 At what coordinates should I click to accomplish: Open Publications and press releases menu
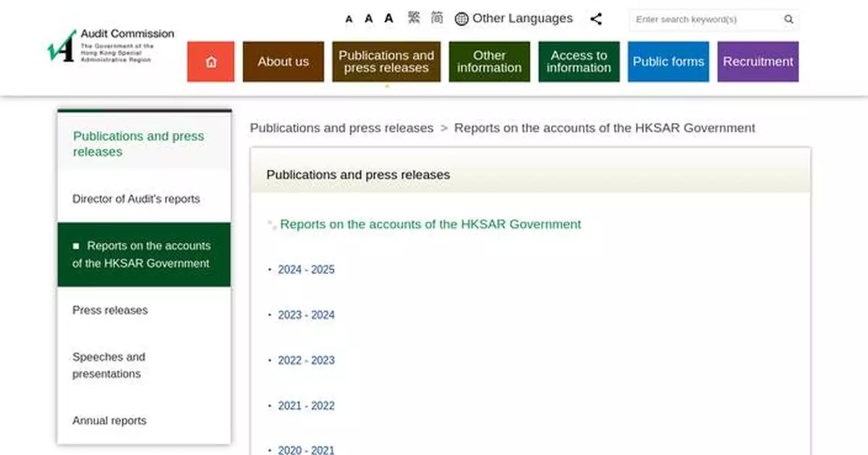coord(386,61)
